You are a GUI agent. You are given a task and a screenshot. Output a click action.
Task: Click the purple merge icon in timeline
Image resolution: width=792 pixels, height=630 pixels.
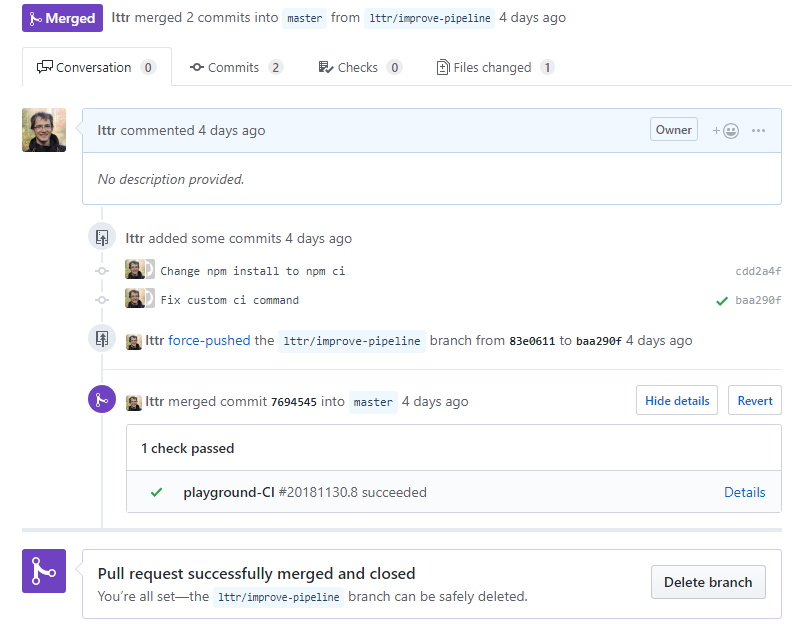click(x=101, y=401)
